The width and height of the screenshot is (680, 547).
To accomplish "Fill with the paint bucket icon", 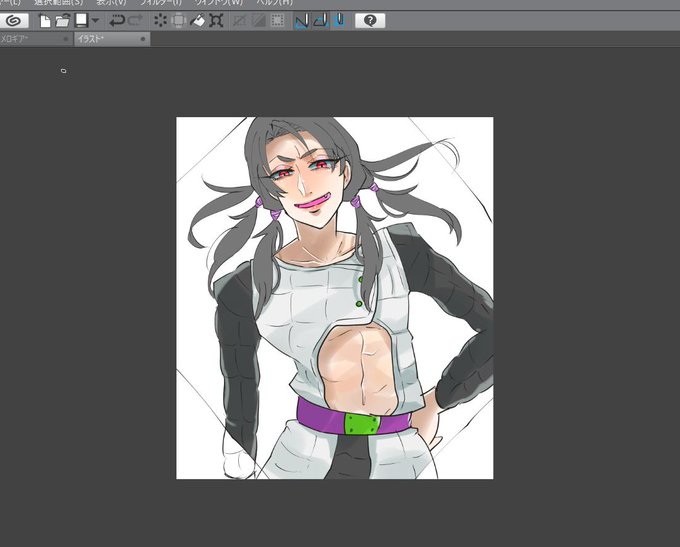I will 197,20.
